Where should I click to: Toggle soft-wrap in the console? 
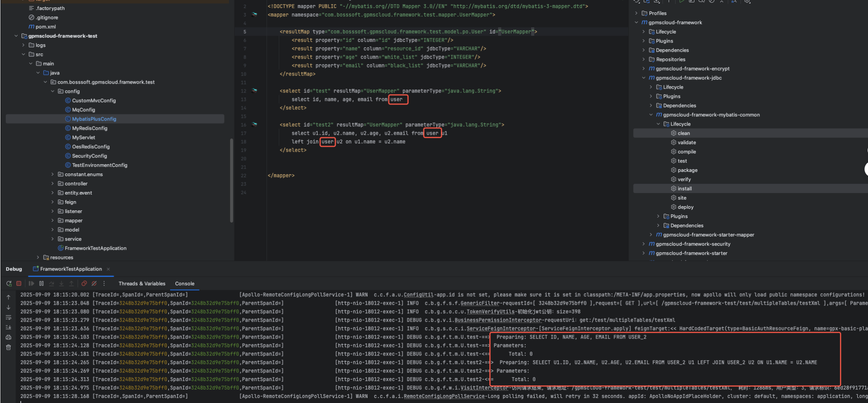(x=8, y=317)
